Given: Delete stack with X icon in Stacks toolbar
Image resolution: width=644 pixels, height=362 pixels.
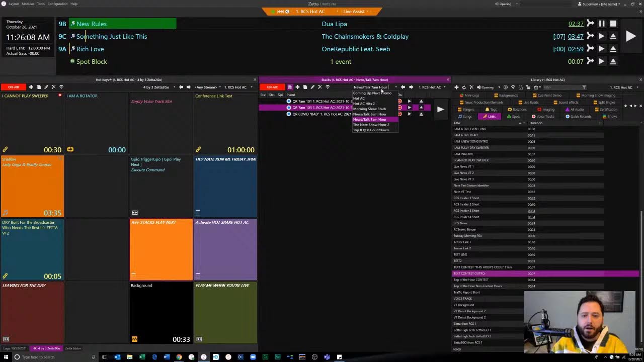Looking at the screenshot, I should pyautogui.click(x=320, y=87).
